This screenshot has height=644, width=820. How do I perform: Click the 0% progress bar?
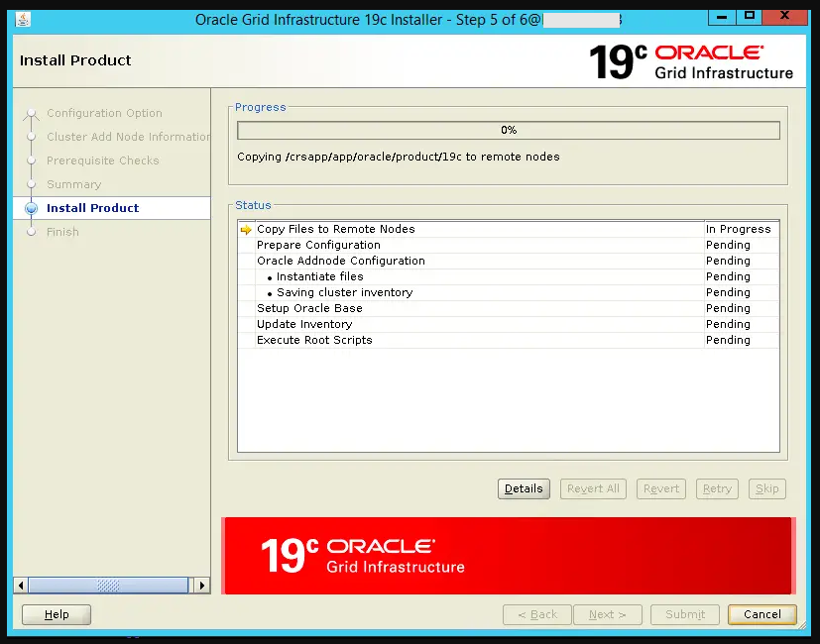(x=509, y=130)
